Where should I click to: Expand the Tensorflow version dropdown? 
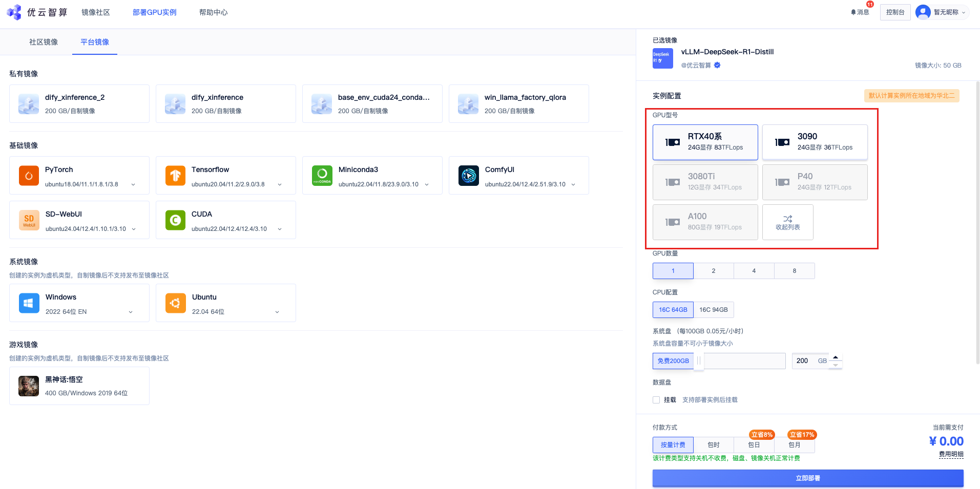tap(280, 185)
